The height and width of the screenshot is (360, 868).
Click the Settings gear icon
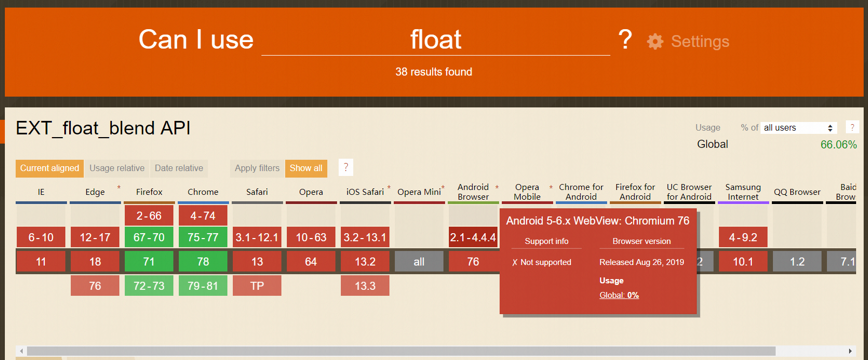655,42
